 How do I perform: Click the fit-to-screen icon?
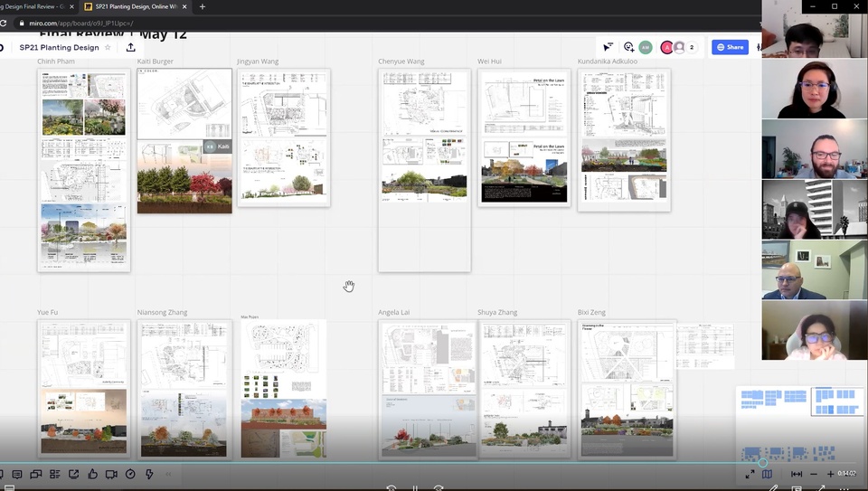(x=797, y=475)
